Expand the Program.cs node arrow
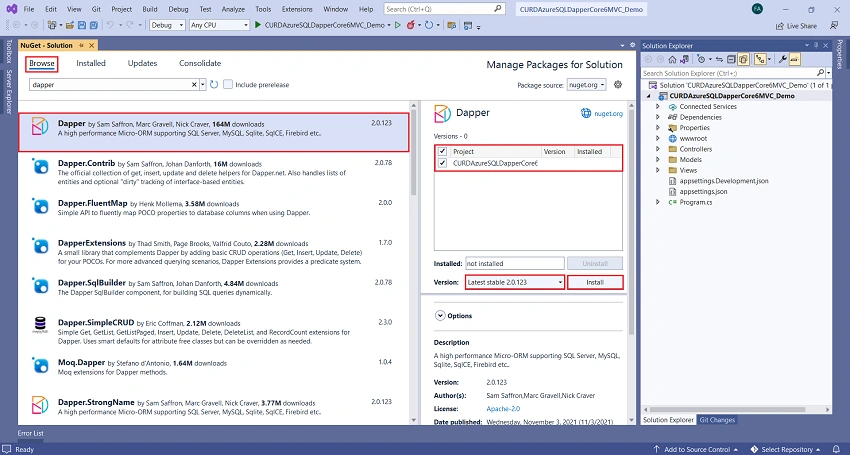This screenshot has height=455, width=850. [658, 202]
